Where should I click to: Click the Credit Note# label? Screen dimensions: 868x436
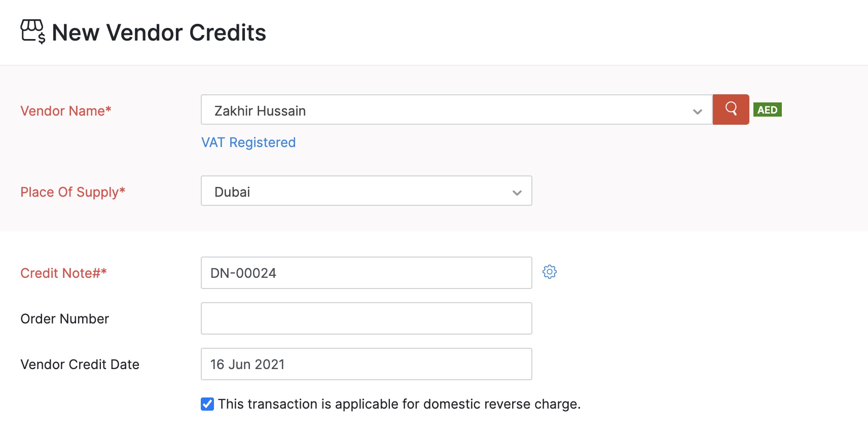(x=63, y=273)
